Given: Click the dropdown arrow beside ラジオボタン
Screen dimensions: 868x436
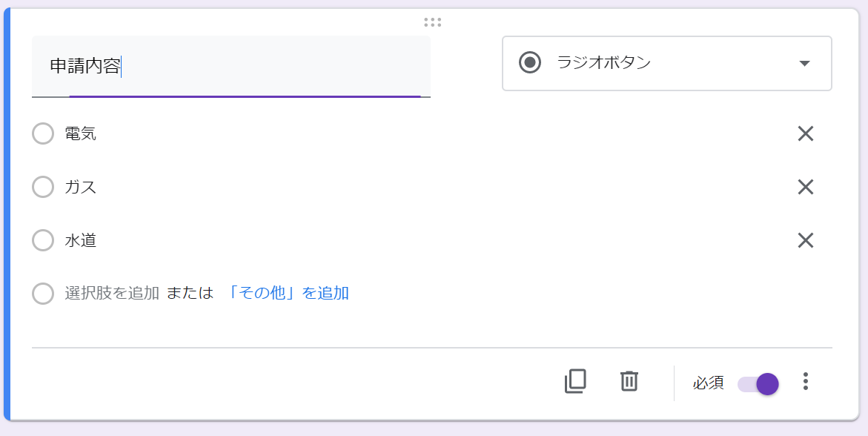Looking at the screenshot, I should [804, 64].
